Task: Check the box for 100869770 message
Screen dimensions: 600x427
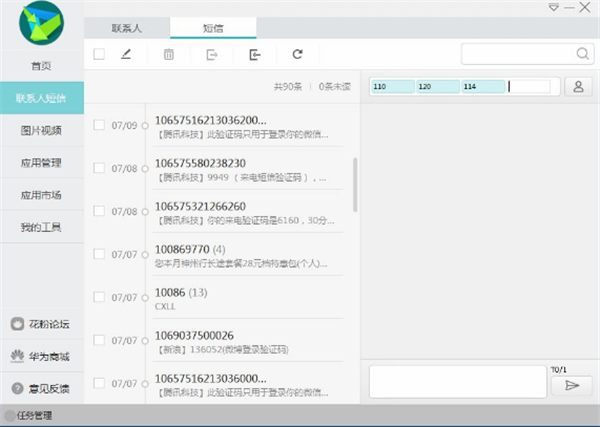Action: [99, 254]
